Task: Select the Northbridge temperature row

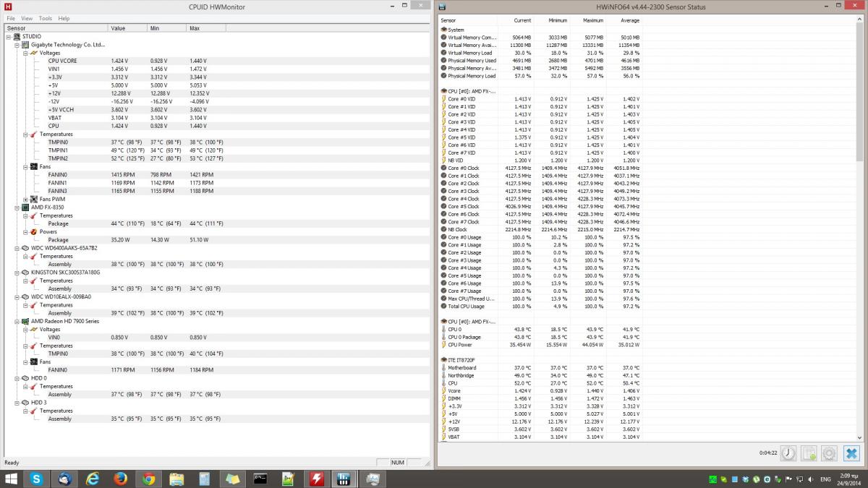Action: coord(540,375)
